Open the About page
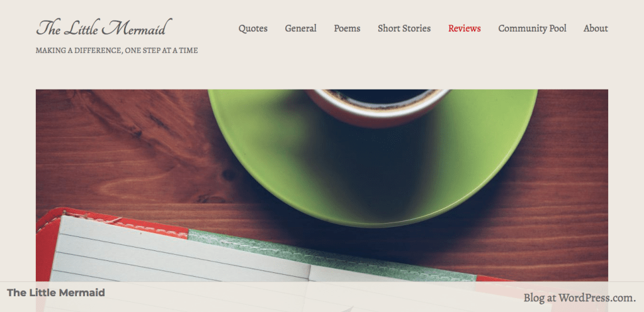The height and width of the screenshot is (312, 644). point(596,28)
